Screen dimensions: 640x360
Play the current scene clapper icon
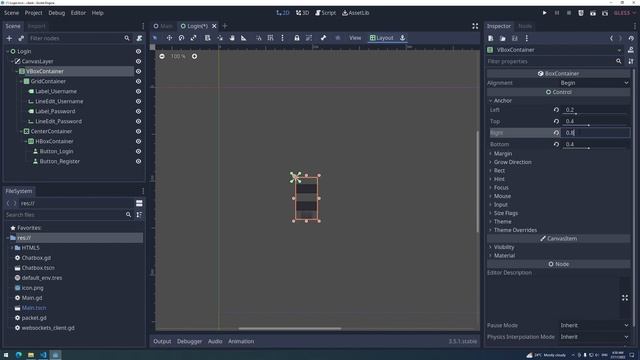coord(593,13)
